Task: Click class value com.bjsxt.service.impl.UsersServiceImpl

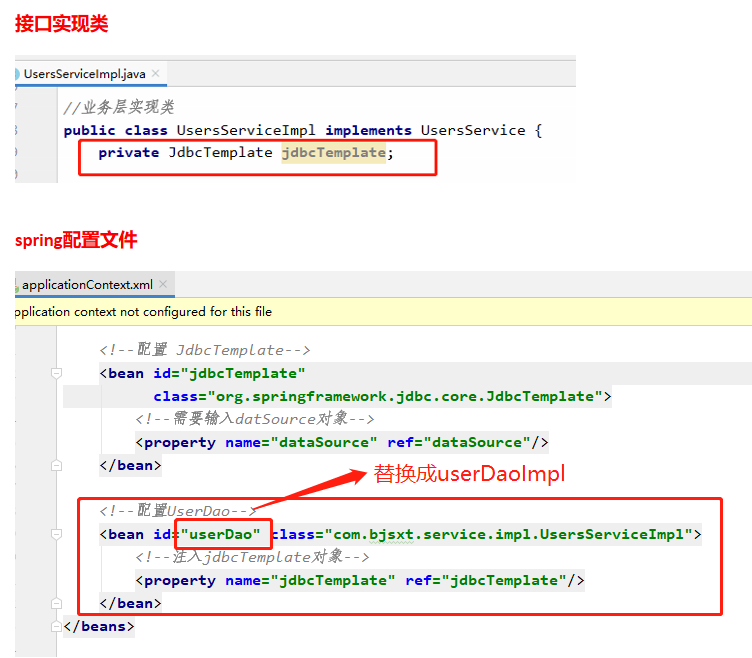Action: tap(508, 534)
